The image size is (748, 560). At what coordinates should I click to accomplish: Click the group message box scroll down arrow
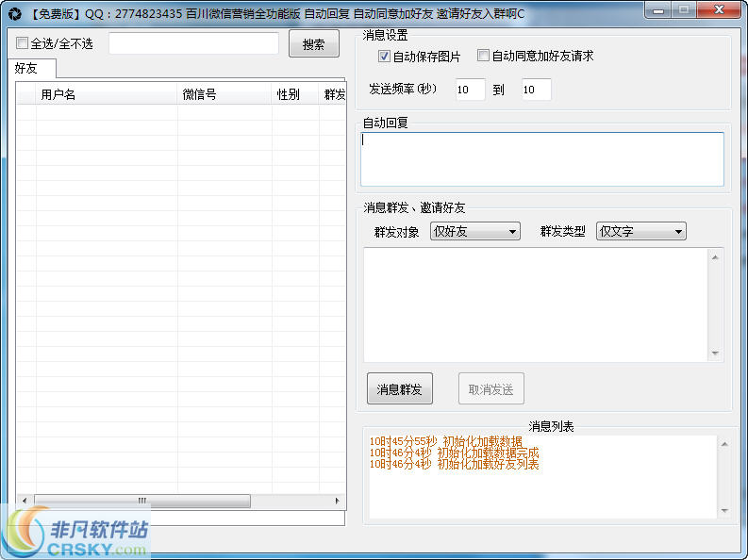coord(715,354)
